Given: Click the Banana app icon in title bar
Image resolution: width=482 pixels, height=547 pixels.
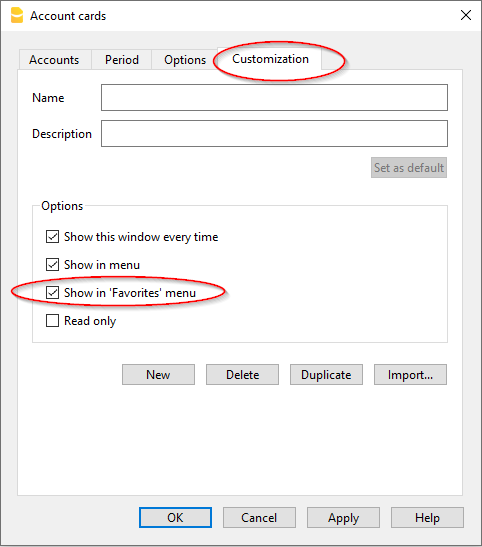Looking at the screenshot, I should 17,16.
